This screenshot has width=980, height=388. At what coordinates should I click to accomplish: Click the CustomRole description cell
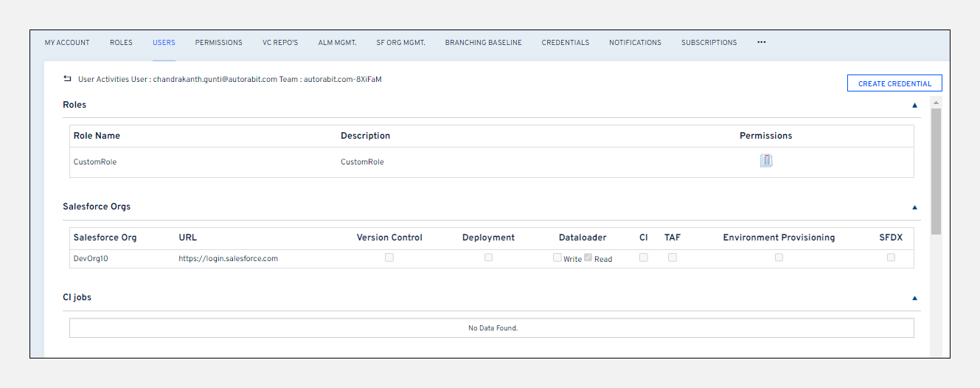[x=362, y=162]
